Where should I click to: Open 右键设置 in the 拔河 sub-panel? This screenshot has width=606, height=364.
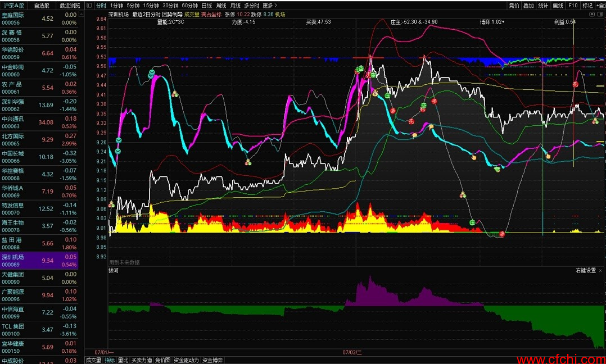click(x=586, y=271)
